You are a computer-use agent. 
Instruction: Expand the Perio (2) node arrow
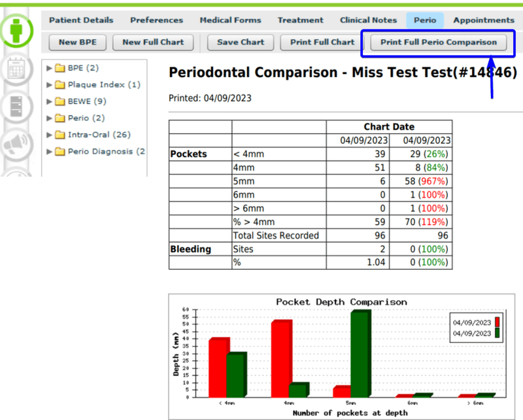click(x=49, y=118)
